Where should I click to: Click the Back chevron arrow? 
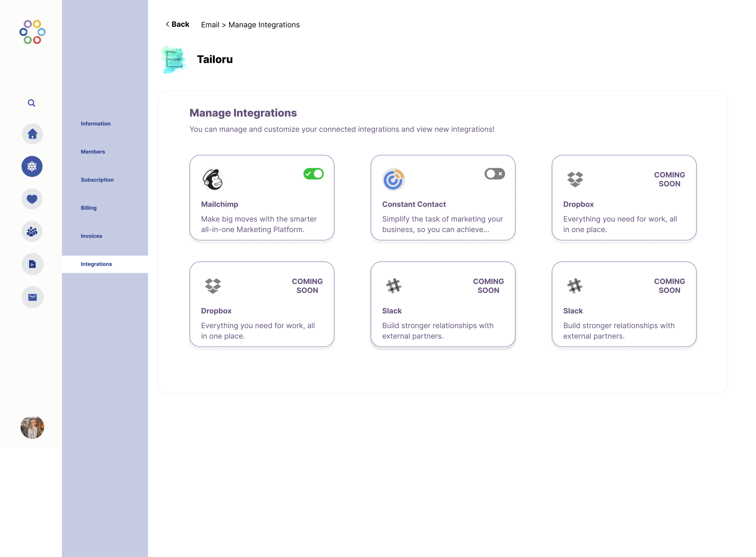click(x=168, y=24)
